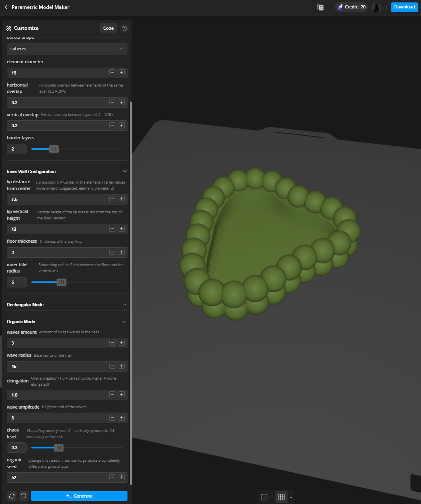Click the element diameter input field

point(67,73)
